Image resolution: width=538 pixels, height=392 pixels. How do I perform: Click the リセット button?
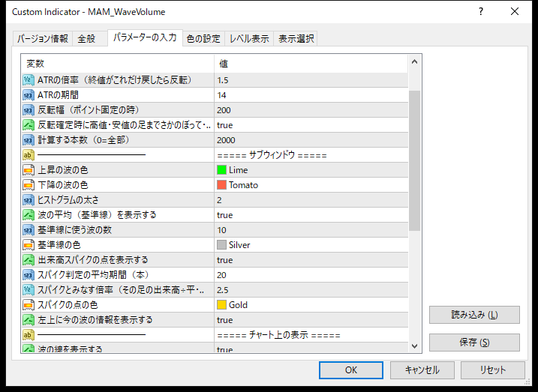click(x=493, y=370)
